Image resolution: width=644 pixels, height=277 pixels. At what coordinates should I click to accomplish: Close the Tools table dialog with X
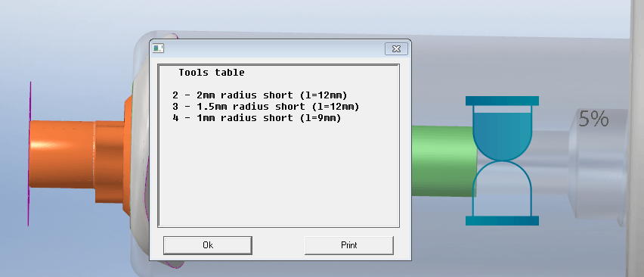pos(396,49)
